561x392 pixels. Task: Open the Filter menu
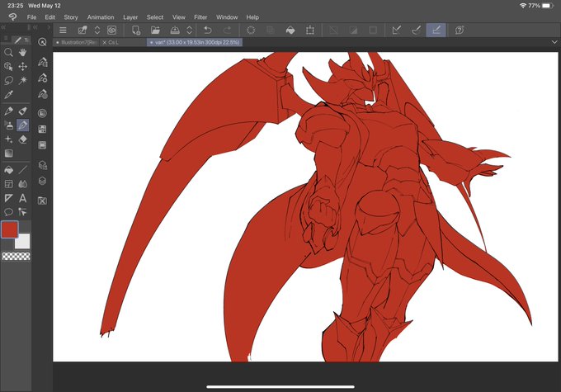[x=200, y=17]
